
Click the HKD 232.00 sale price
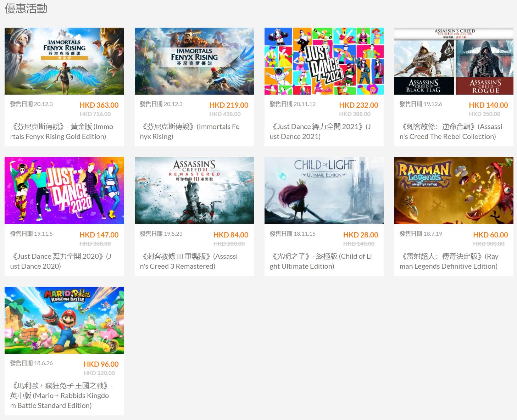click(358, 105)
